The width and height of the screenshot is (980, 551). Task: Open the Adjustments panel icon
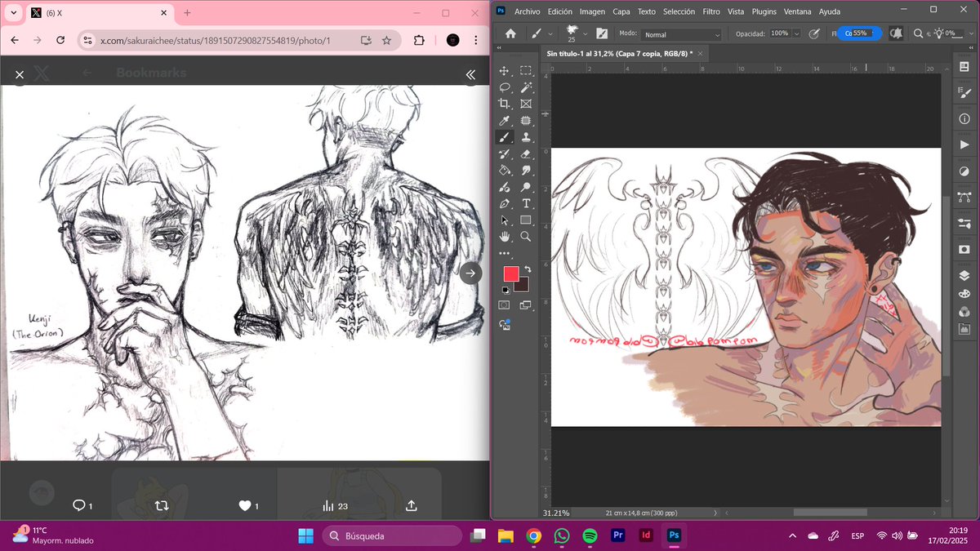(964, 171)
